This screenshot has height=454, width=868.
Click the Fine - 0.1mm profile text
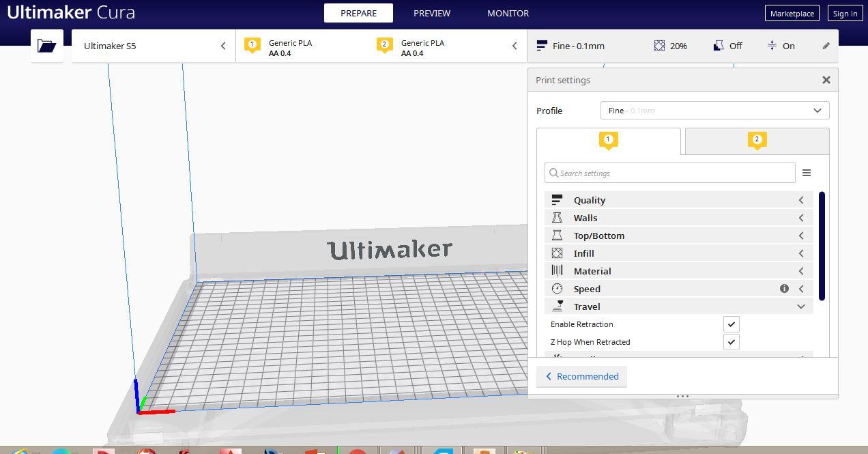point(579,46)
